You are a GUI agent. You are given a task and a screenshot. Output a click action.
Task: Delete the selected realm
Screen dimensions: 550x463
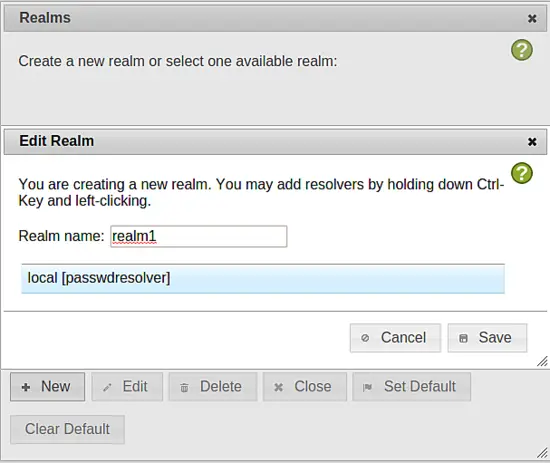(213, 387)
